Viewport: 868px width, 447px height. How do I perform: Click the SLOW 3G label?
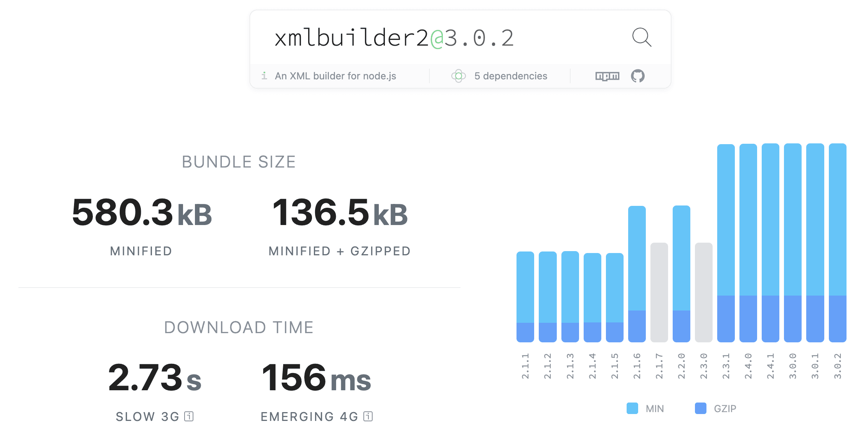147,417
